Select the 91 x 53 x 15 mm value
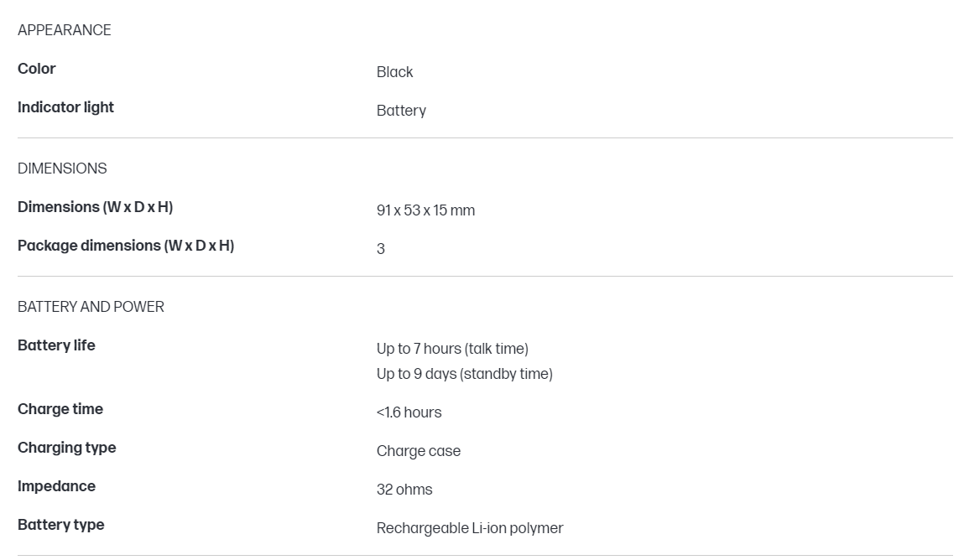This screenshot has width=964, height=560. click(x=425, y=210)
